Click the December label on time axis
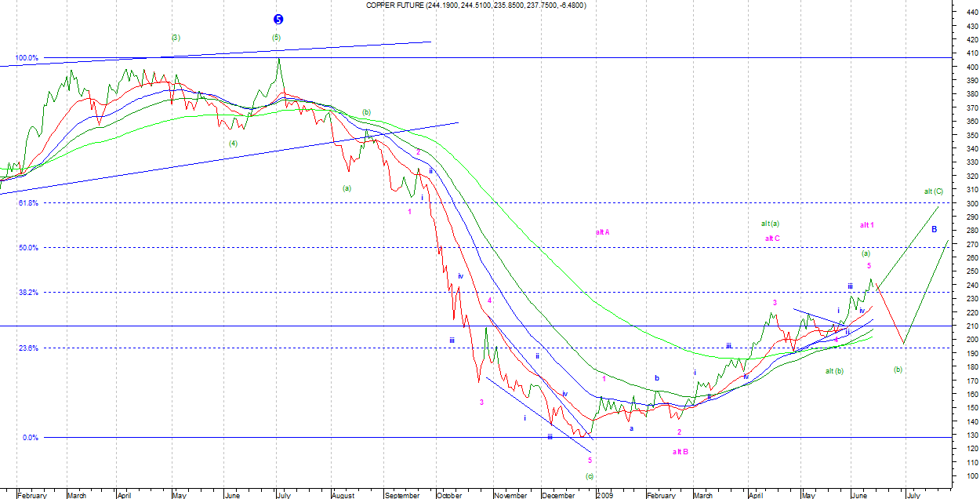Image resolution: width=980 pixels, height=499 pixels. click(560, 496)
